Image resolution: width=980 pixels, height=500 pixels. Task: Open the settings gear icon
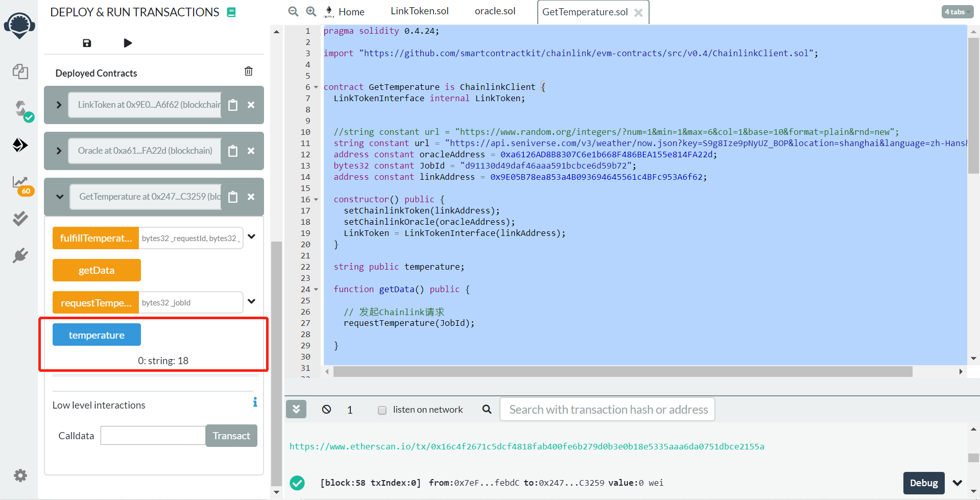[20, 476]
